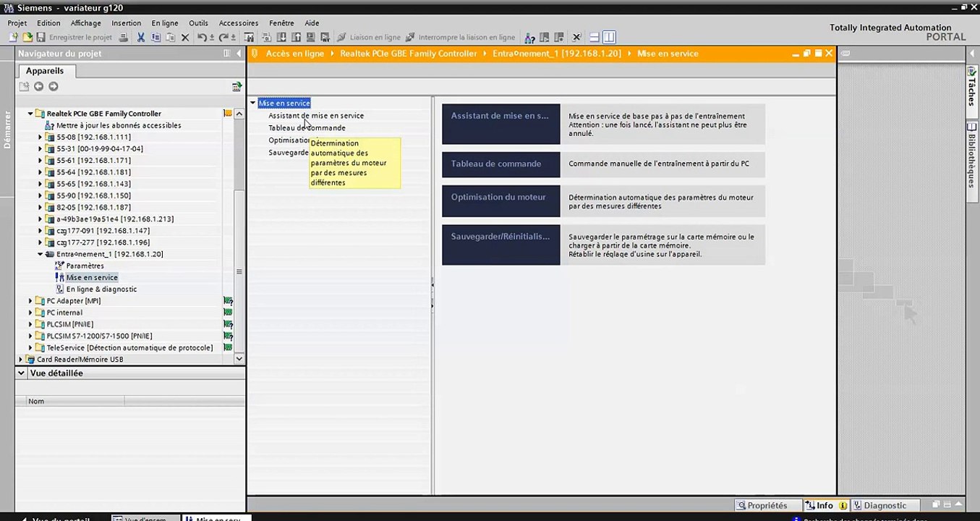Click the new project toolbar icon
The image size is (980, 521).
(x=13, y=37)
